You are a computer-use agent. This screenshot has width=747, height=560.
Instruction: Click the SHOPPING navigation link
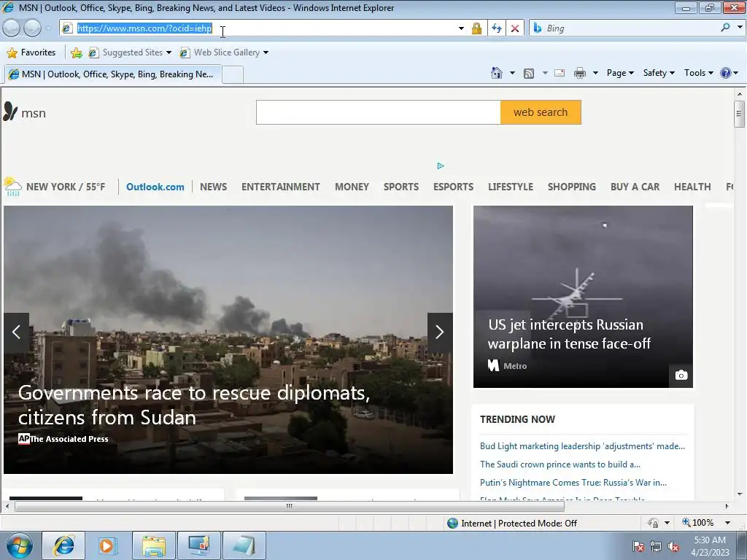pos(572,187)
